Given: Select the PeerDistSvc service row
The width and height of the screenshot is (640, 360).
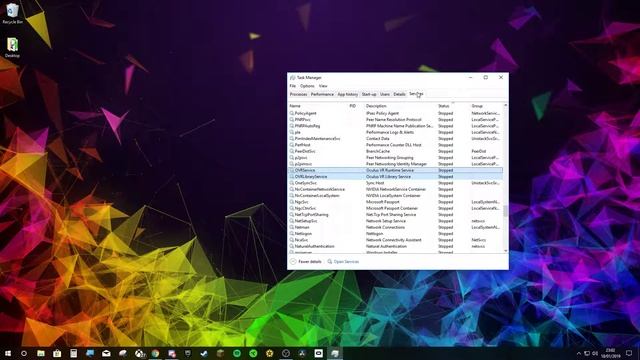Looking at the screenshot, I should (x=396, y=151).
